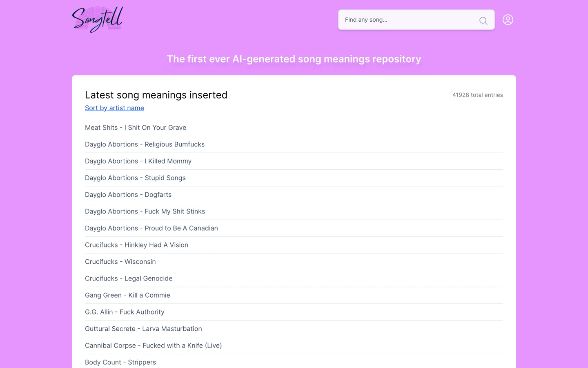Select 'Cannibal Corpse - Fucked with a Knife (Live)'

pos(154,346)
